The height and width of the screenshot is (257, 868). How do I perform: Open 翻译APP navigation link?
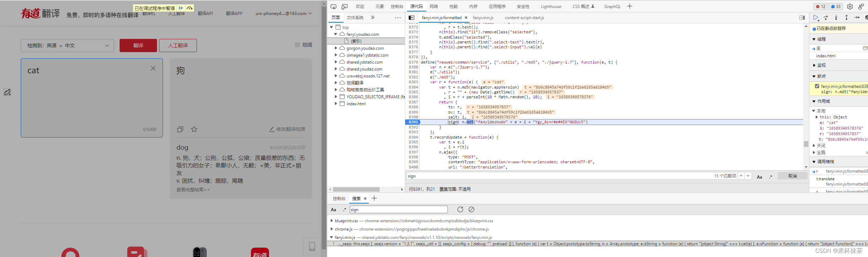coord(234,14)
